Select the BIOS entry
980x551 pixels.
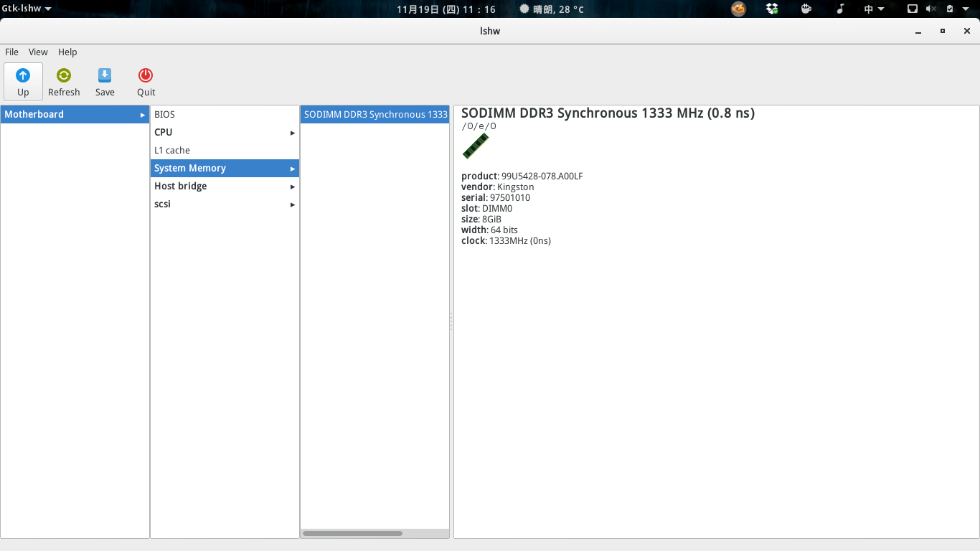coord(164,114)
